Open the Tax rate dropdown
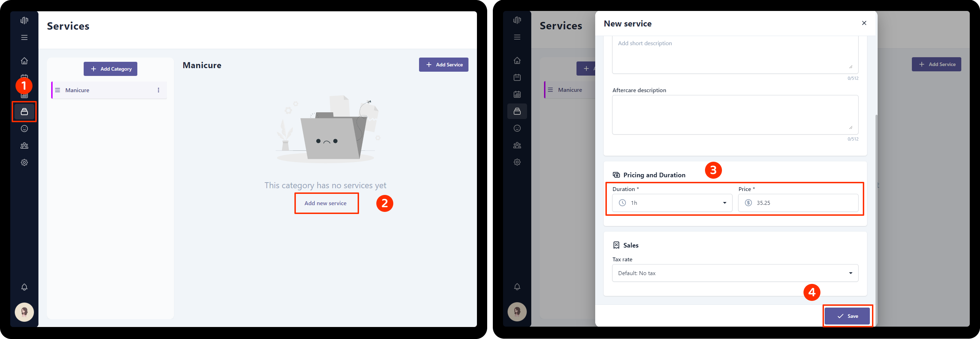The height and width of the screenshot is (339, 980). 735,273
